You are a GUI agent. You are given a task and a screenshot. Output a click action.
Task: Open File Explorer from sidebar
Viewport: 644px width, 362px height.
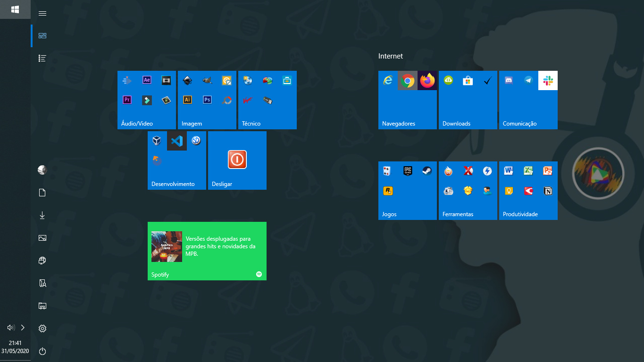click(x=42, y=306)
